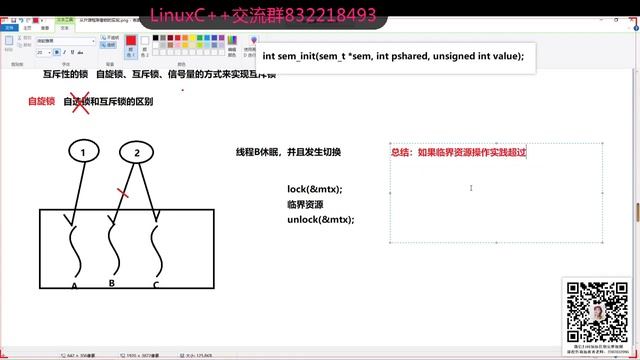Pick the green palette swatch
This screenshot has height=360, width=640.
(x=200, y=38)
